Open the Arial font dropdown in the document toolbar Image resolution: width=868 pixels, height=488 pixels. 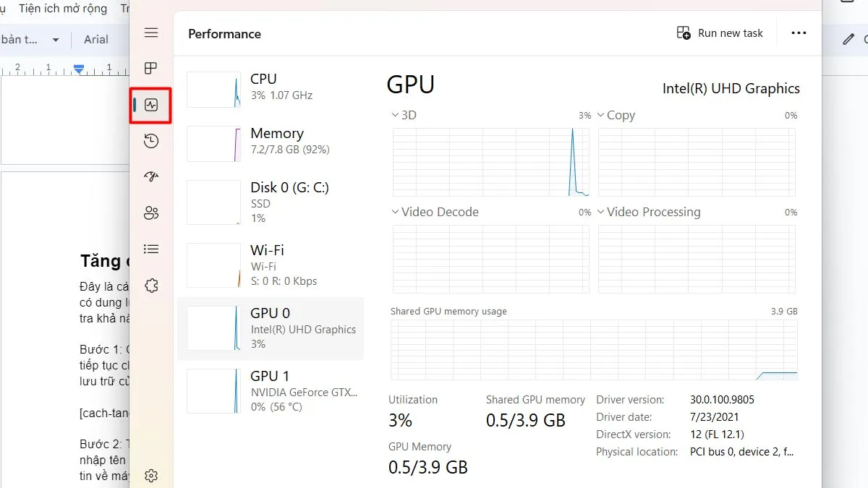[96, 40]
